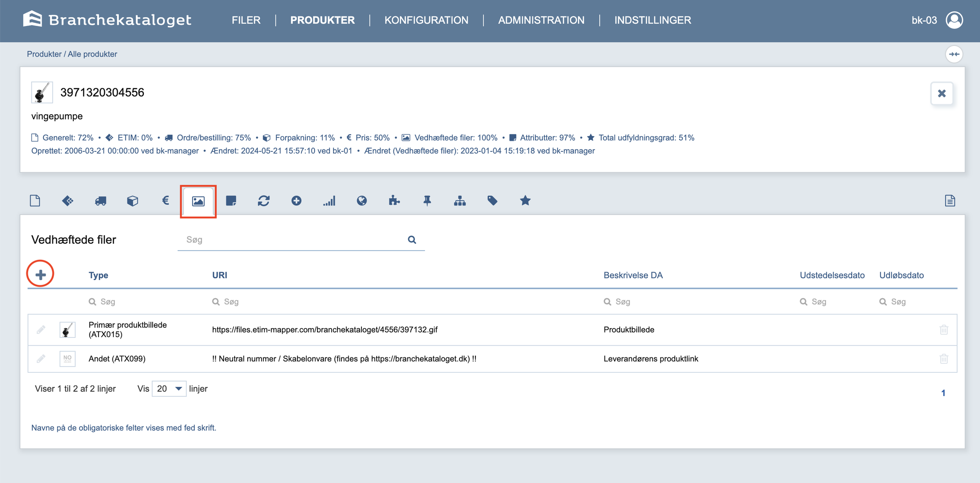
Task: Open the tag tab icon
Action: coord(492,201)
